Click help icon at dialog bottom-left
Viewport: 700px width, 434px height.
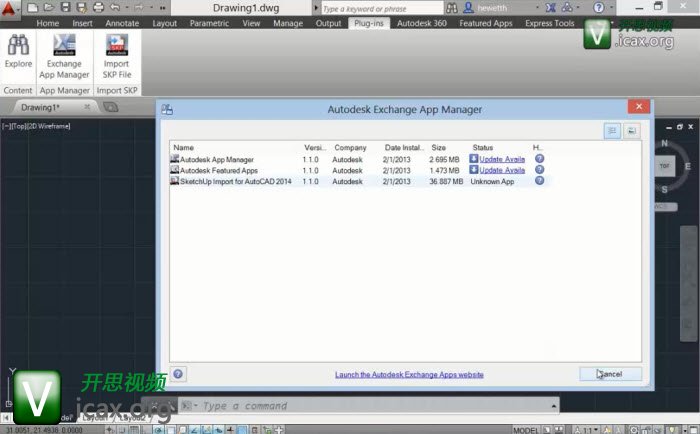[x=178, y=374]
